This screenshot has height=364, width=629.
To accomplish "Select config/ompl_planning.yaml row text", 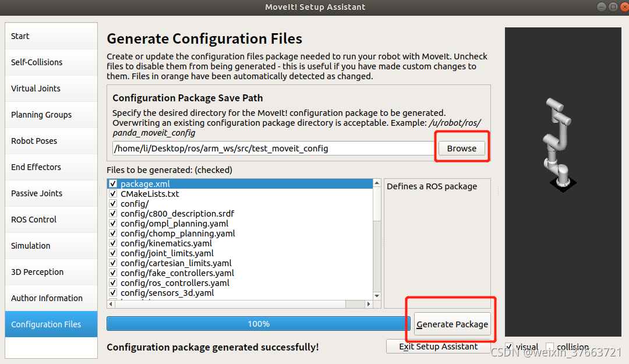I will click(175, 224).
